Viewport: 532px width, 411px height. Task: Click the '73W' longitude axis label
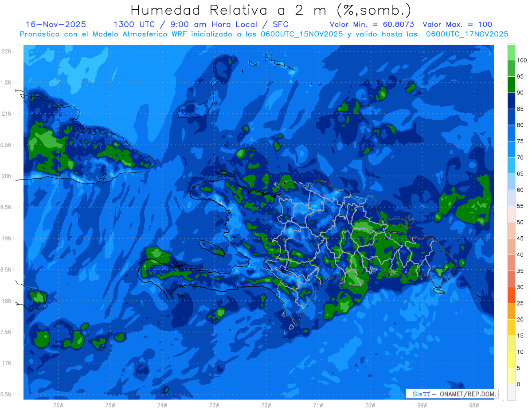tap(214, 405)
